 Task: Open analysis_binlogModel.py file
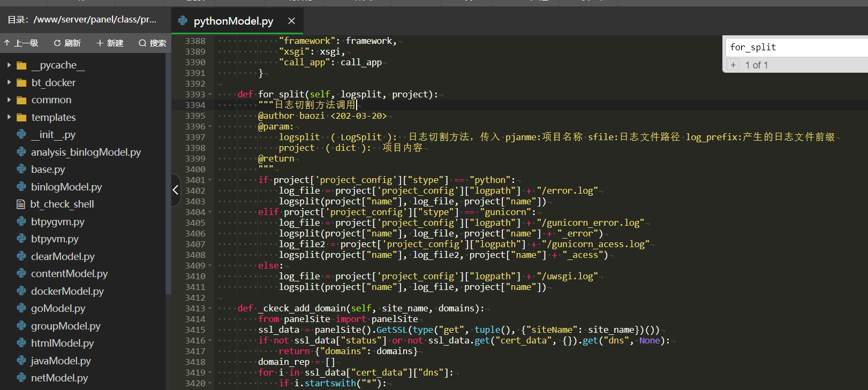coord(86,152)
